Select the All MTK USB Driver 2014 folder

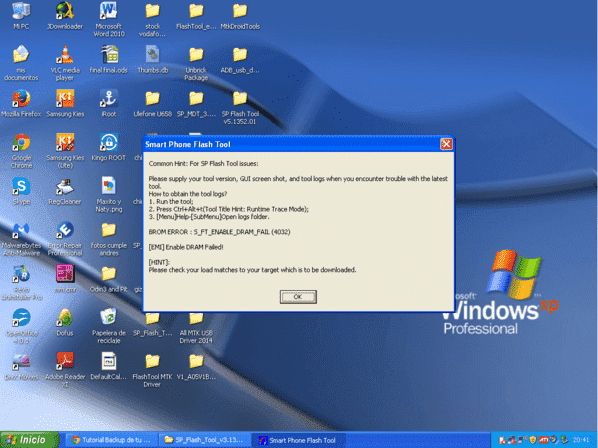pyautogui.click(x=196, y=329)
